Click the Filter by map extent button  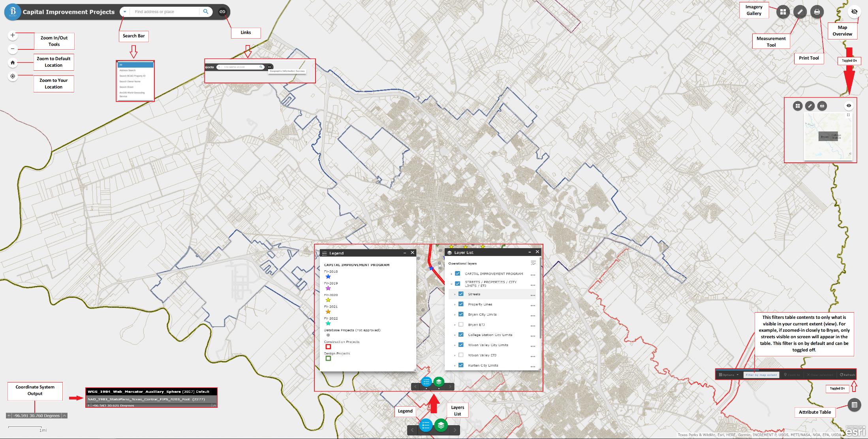point(761,375)
